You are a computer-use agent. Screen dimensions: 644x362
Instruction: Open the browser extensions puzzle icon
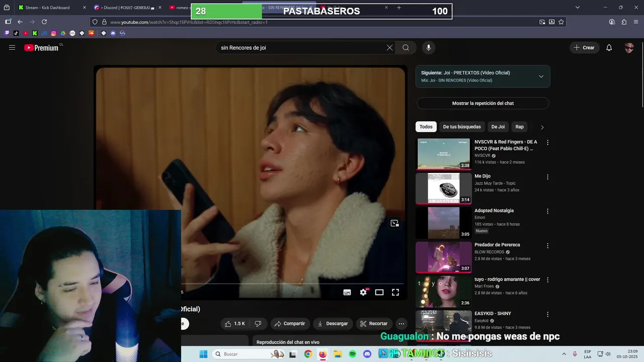pyautogui.click(x=624, y=22)
